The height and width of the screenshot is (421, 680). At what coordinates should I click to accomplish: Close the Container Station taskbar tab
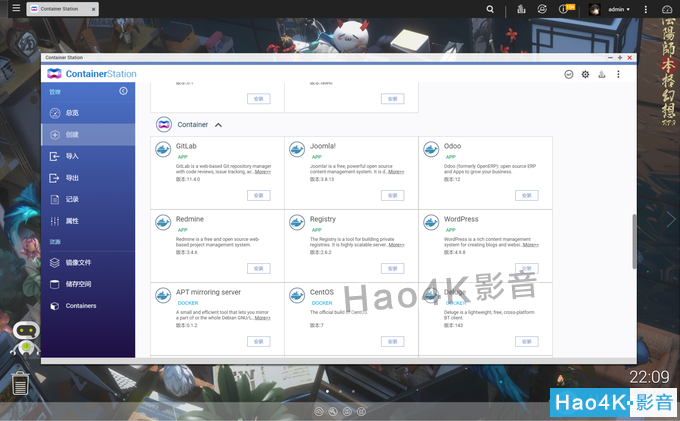[x=93, y=9]
